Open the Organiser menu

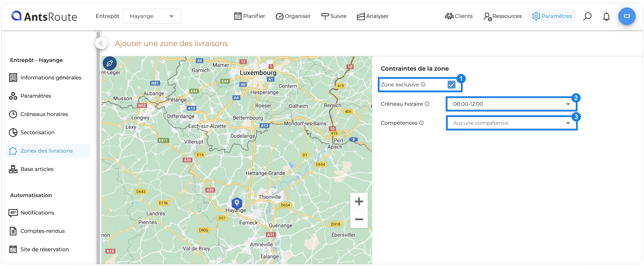tap(293, 16)
